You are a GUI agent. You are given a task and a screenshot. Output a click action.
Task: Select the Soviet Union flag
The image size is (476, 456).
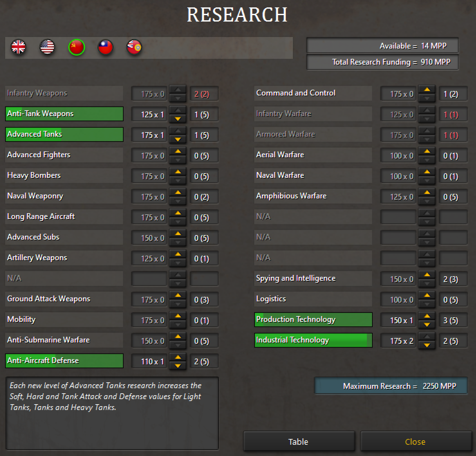pyautogui.click(x=77, y=47)
